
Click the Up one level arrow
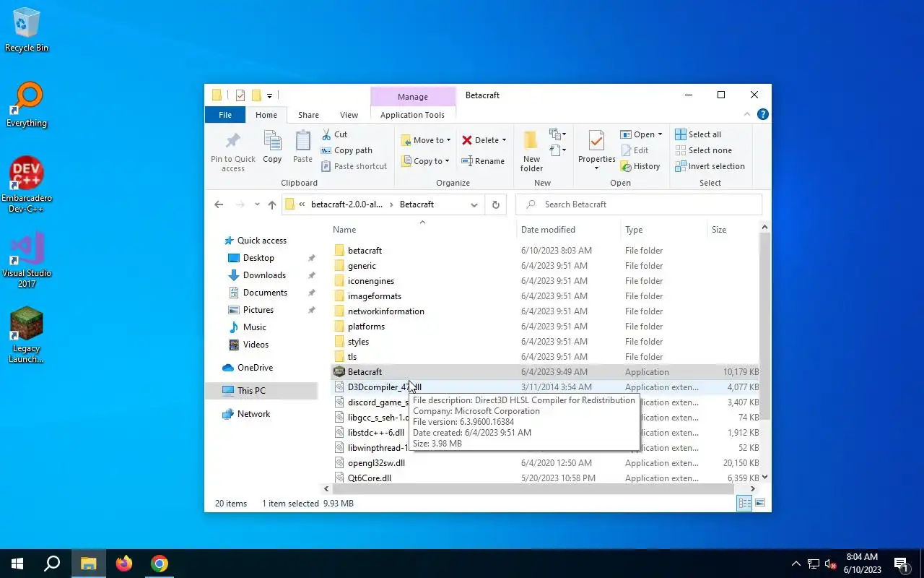(x=271, y=204)
